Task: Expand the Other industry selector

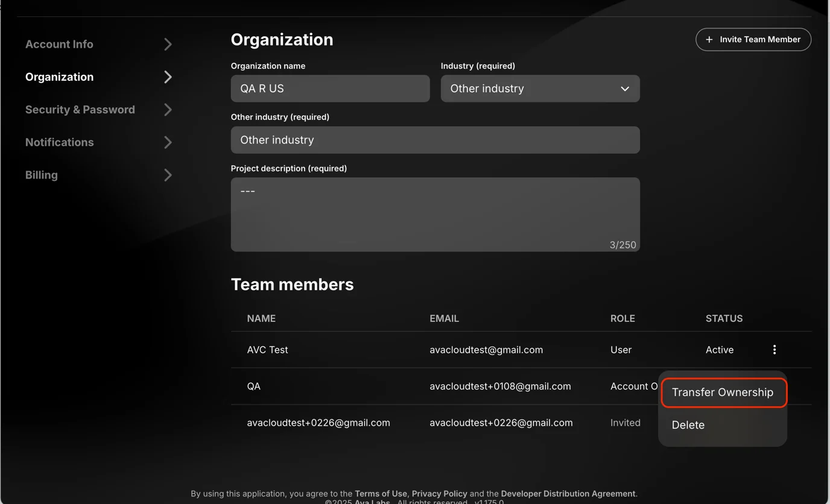Action: 625,88
